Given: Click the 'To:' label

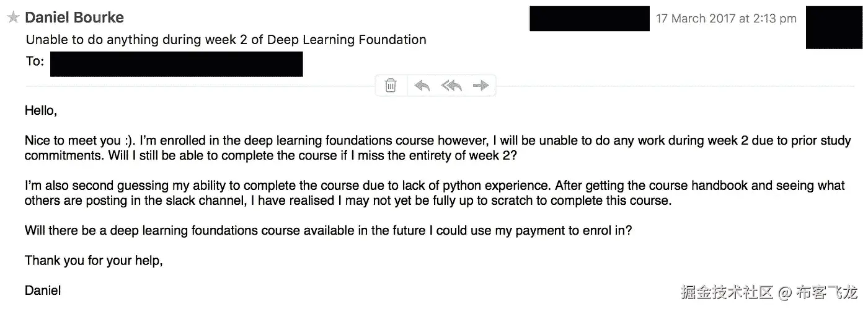Looking at the screenshot, I should pos(35,61).
